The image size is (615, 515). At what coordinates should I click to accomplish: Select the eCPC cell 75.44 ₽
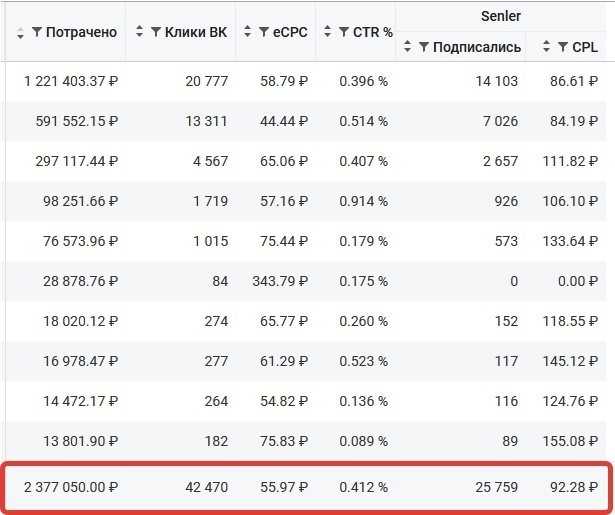click(x=284, y=241)
